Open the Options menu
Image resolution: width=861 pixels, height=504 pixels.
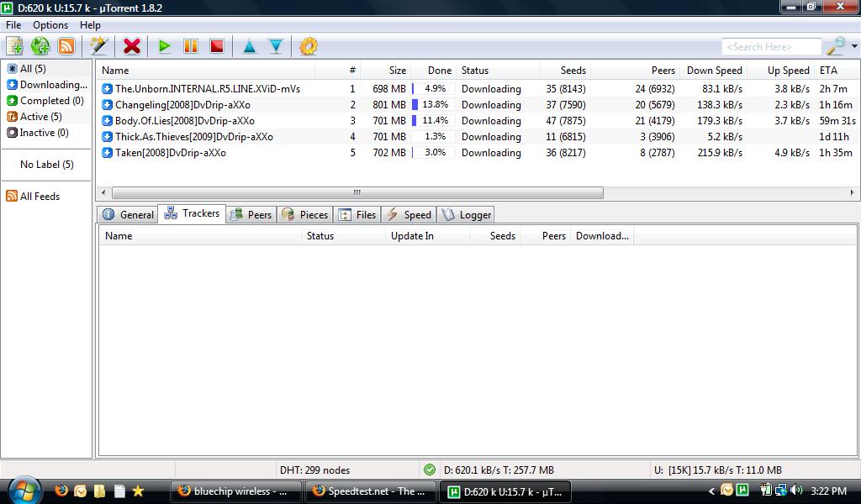coord(50,24)
